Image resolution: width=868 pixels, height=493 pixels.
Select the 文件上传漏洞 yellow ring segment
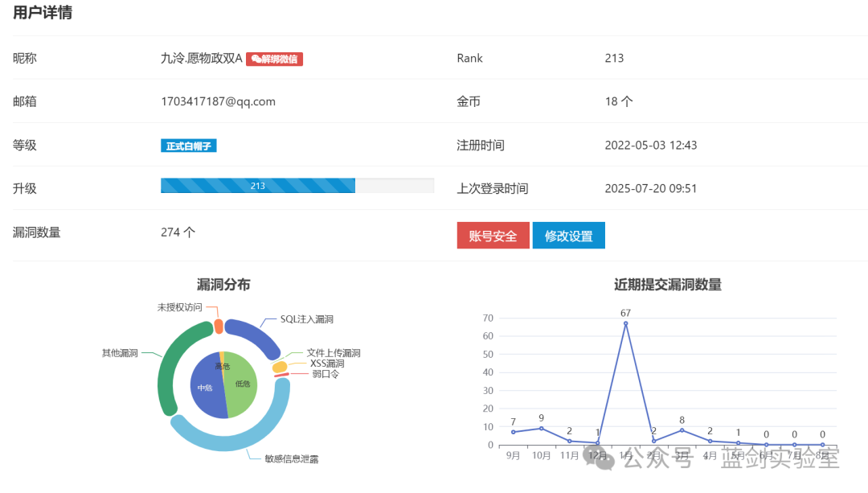280,367
